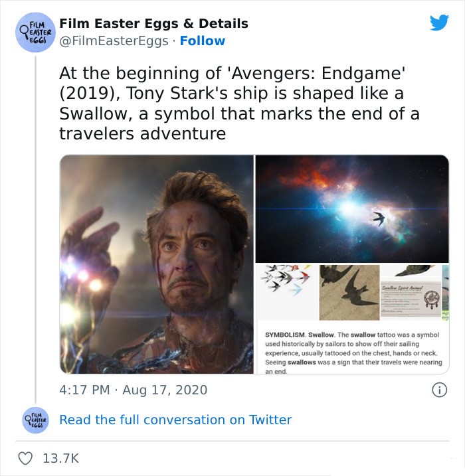Image resolution: width=465 pixels, height=476 pixels.
Task: Open the flying swallow silhouette picture
Action: coord(349,292)
